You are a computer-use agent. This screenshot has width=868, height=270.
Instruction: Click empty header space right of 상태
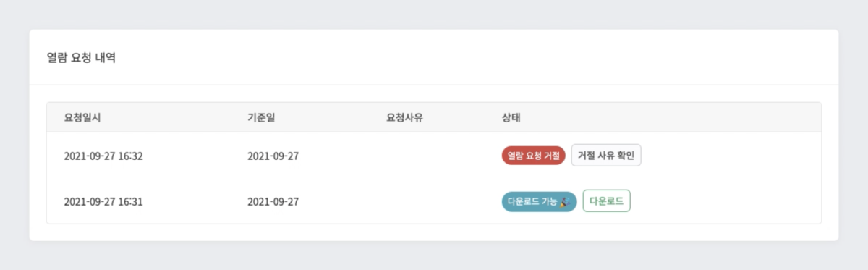[673, 117]
